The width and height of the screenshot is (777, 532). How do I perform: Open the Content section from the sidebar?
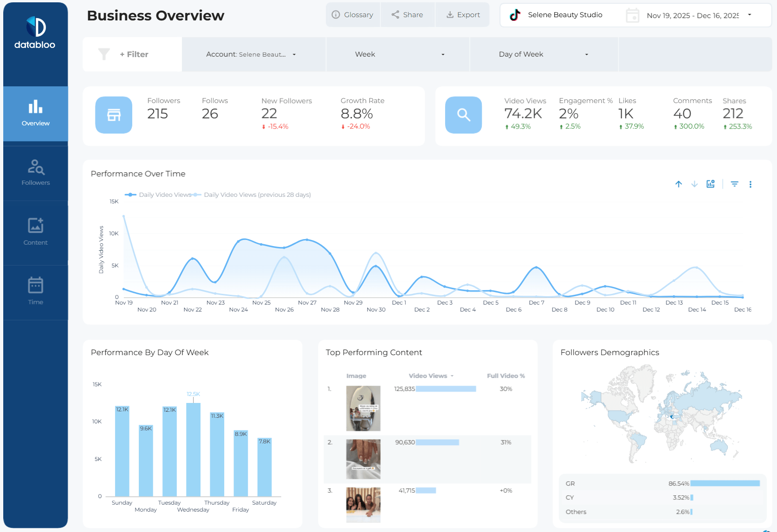click(x=35, y=233)
